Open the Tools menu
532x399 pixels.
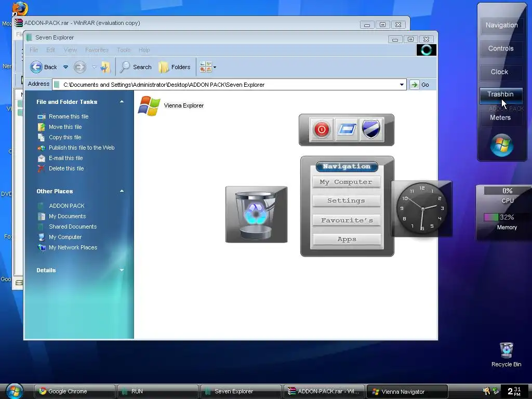pyautogui.click(x=124, y=50)
